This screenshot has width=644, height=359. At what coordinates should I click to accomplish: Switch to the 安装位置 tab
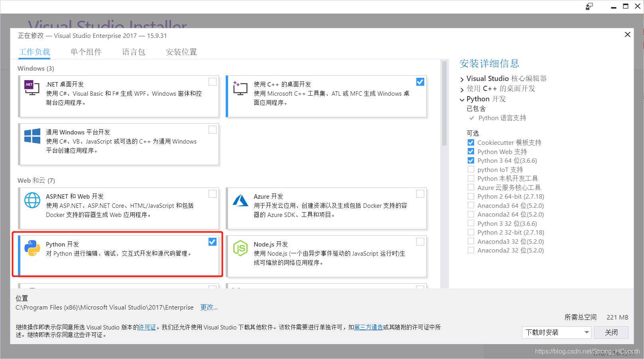click(181, 52)
